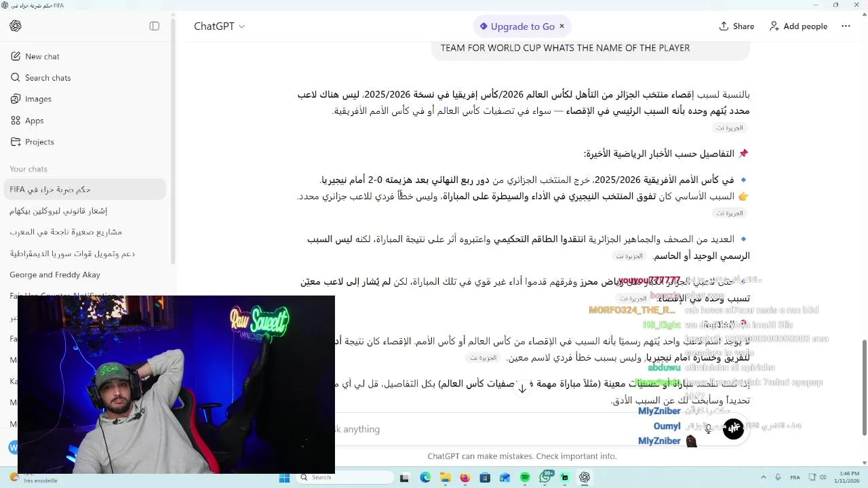Open the three-dot conversation options menu
Screen dimensions: 868x488
pos(846,26)
